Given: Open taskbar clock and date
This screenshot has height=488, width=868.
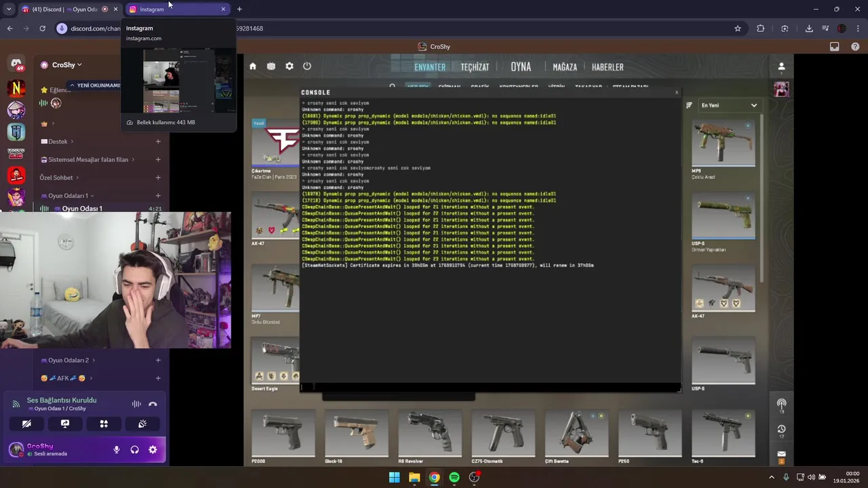Looking at the screenshot, I should pos(848,477).
